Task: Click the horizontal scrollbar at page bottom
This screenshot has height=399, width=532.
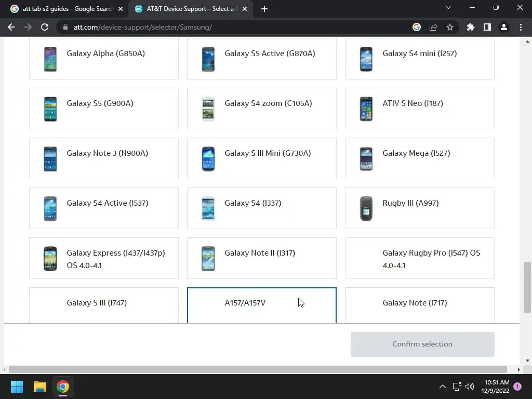Action: coord(258,369)
